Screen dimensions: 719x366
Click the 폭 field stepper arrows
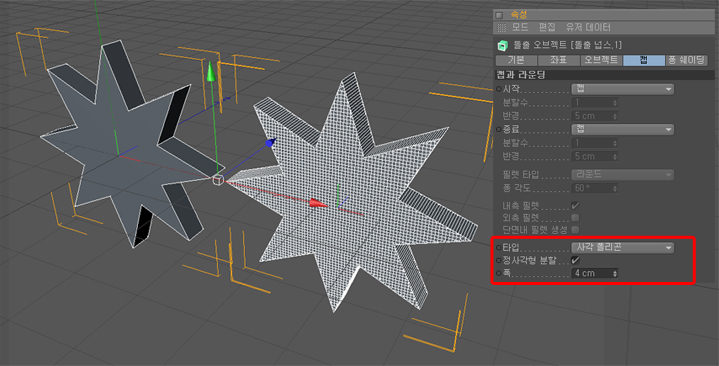click(x=615, y=273)
